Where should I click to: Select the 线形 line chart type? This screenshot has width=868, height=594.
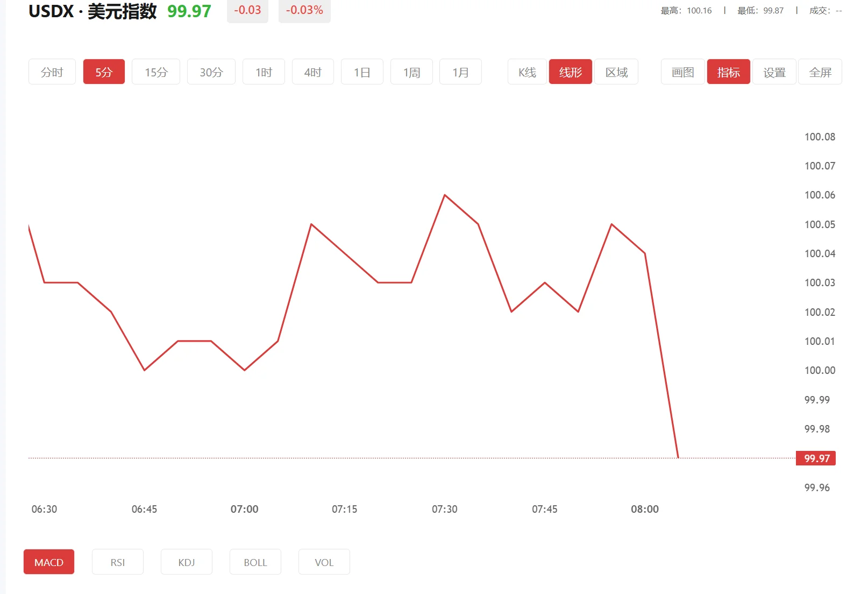click(x=571, y=72)
